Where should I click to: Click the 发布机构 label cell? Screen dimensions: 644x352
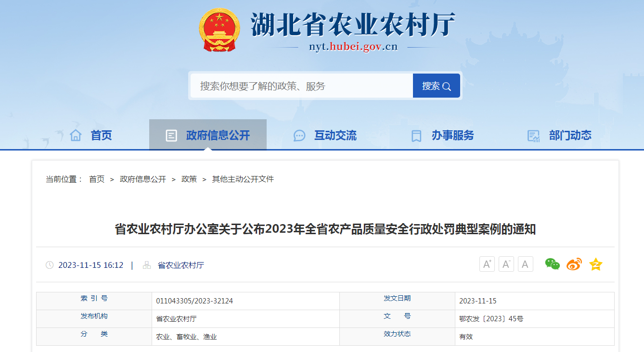point(94,319)
